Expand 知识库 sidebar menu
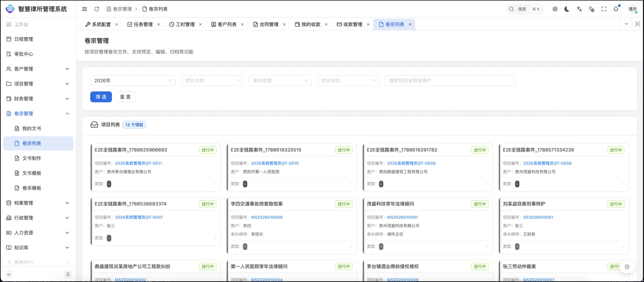This screenshot has height=282, width=644. click(x=38, y=248)
